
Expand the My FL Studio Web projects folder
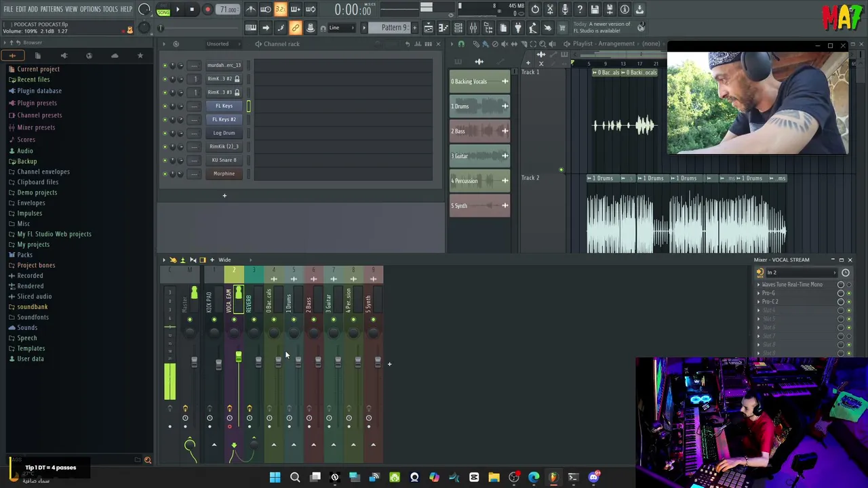coord(54,234)
